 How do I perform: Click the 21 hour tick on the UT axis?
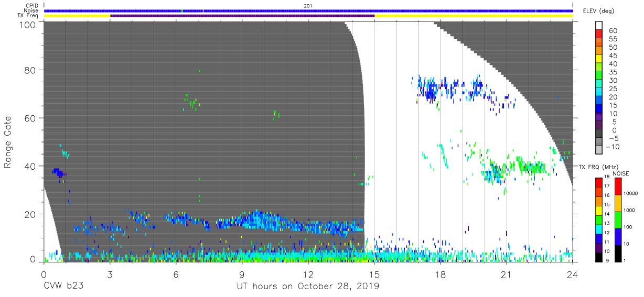[x=507, y=274]
